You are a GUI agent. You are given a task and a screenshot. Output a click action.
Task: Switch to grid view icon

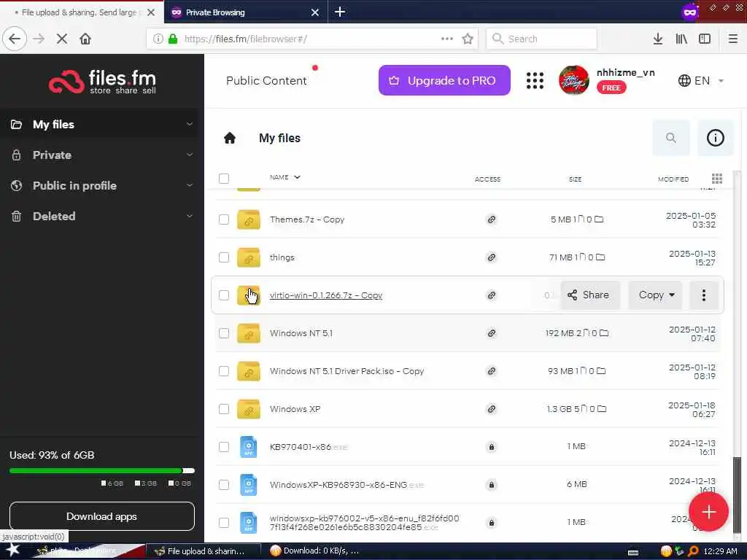tap(717, 179)
